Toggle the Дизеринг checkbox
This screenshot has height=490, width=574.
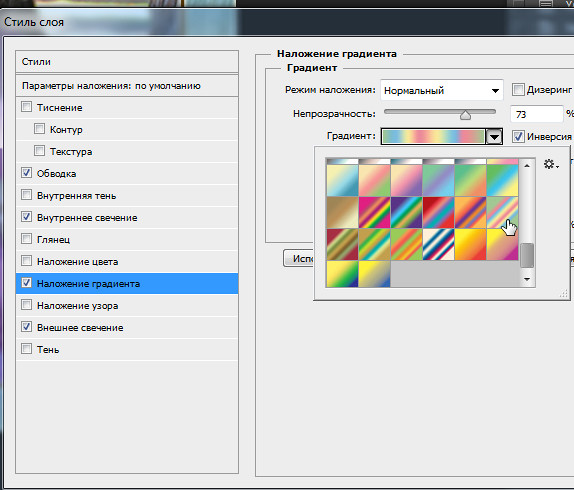click(x=518, y=89)
